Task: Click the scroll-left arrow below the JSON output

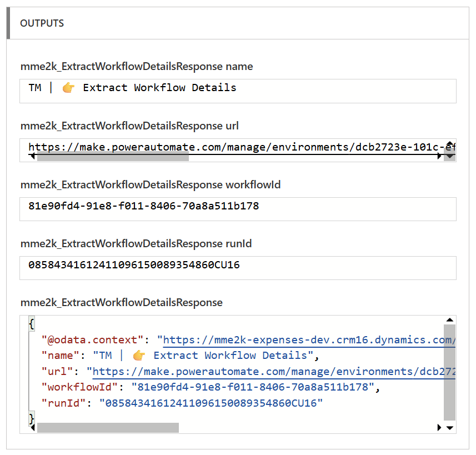Action: pos(32,428)
